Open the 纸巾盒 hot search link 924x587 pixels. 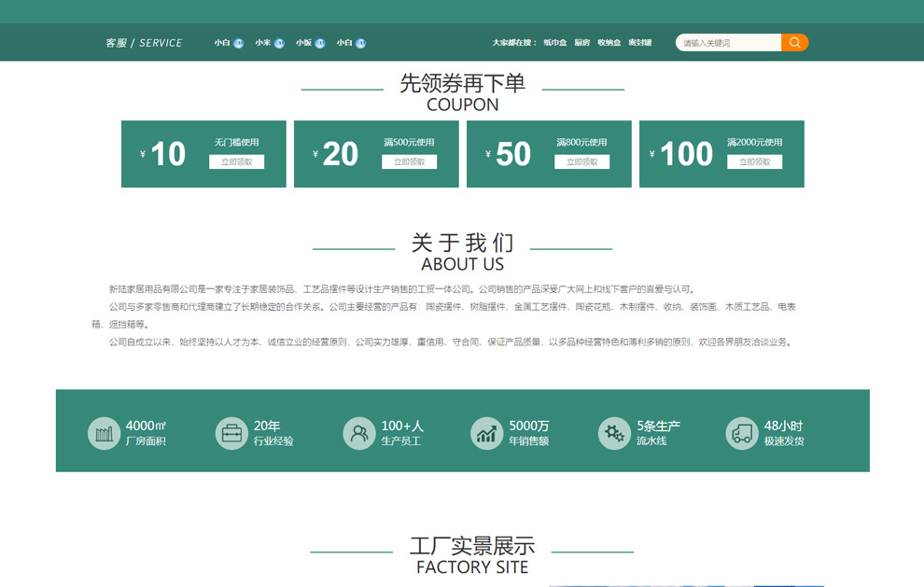click(554, 42)
